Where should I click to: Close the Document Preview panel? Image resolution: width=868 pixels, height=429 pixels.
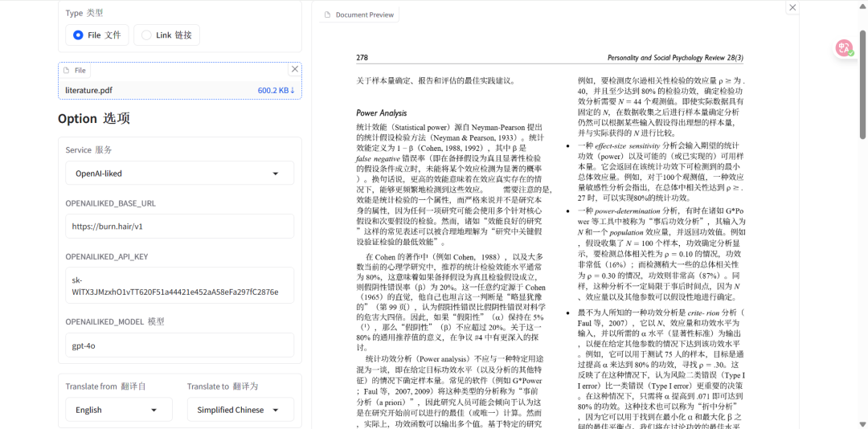point(792,8)
